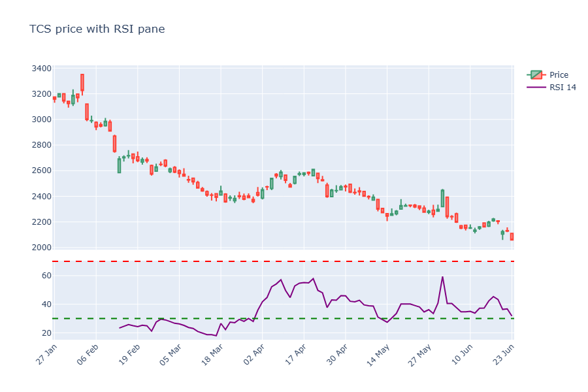Click the '18 Mar' date label
The image size is (588, 392).
(212, 355)
